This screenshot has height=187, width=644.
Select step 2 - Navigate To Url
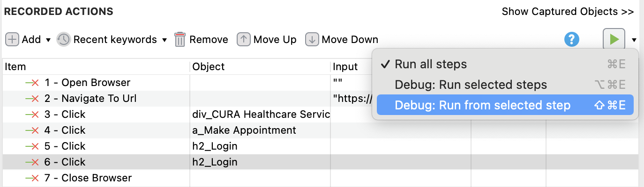click(x=92, y=99)
